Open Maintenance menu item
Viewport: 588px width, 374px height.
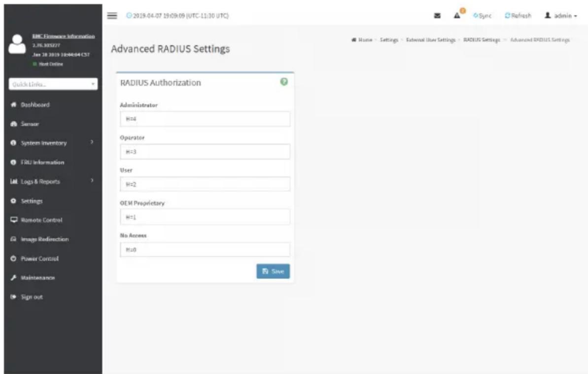37,278
